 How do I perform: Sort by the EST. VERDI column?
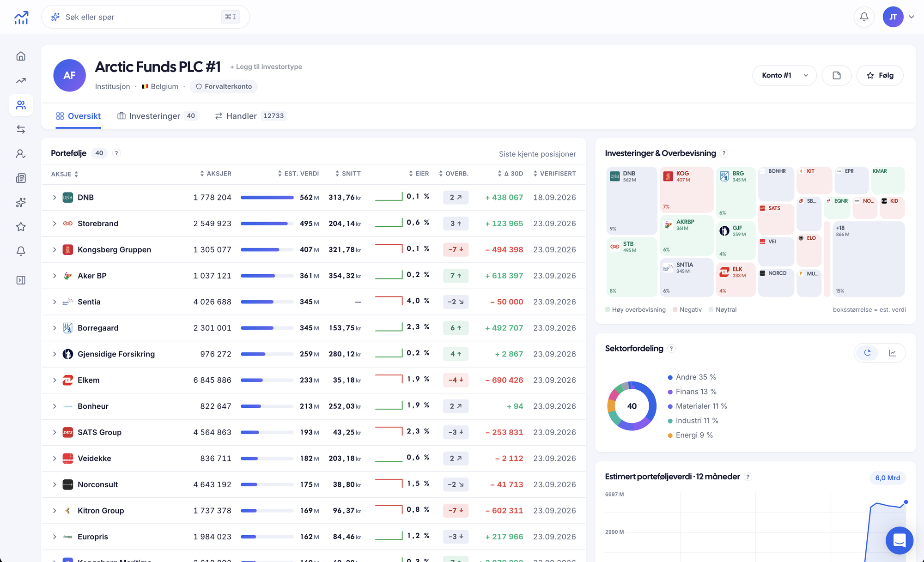(x=298, y=174)
